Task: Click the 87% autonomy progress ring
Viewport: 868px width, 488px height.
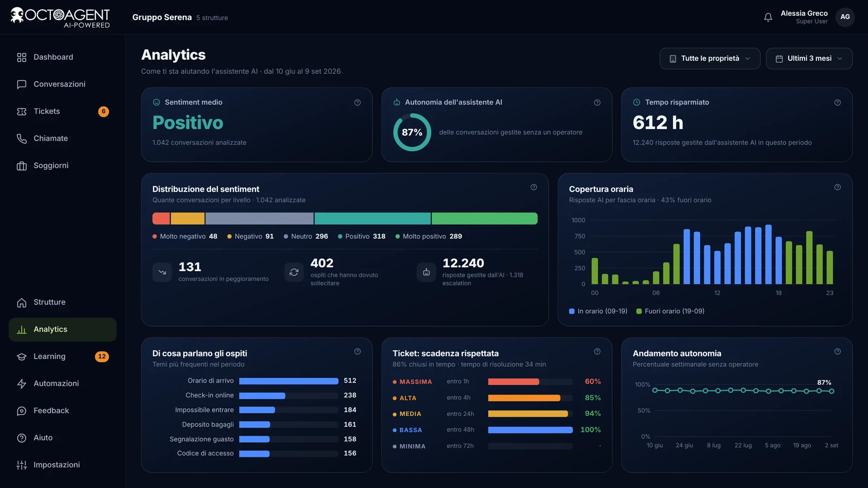Action: point(412,132)
